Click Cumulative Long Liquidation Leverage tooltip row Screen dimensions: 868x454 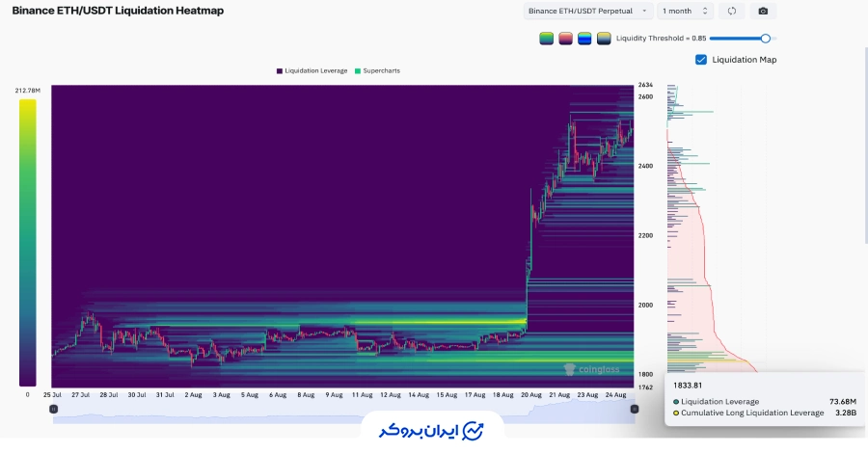[x=765, y=413]
